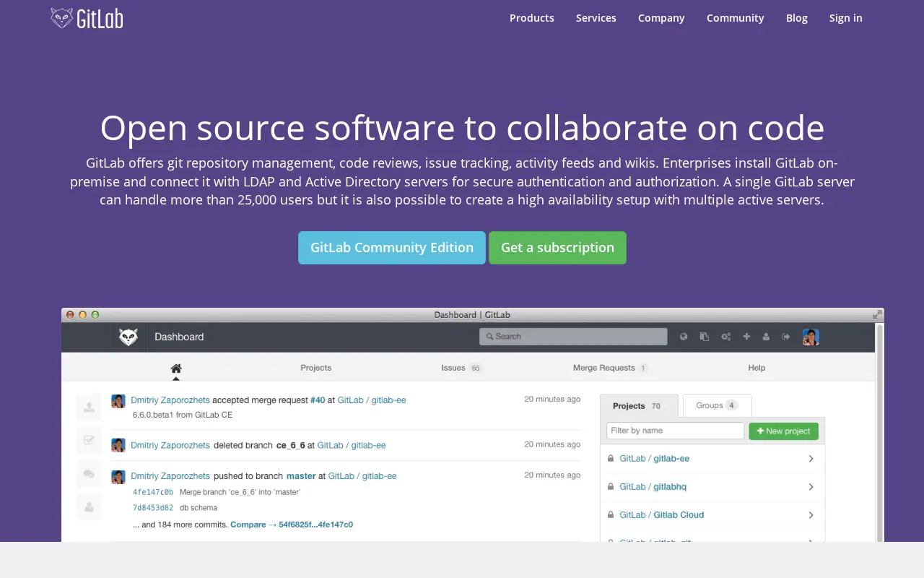924x578 pixels.
Task: Click the fullscreen arrows icon of the Dashboard window
Action: (877, 314)
